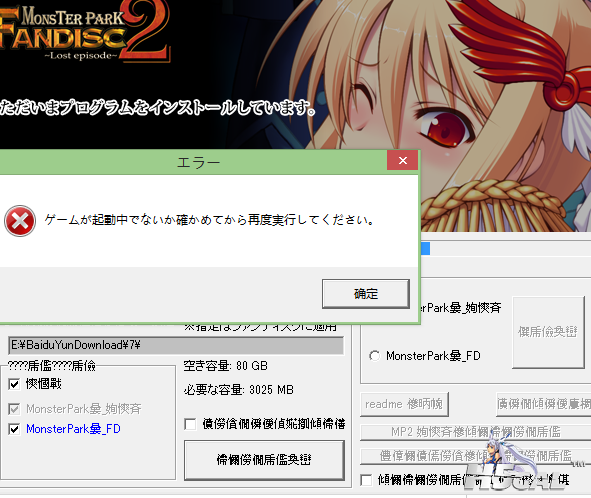Click the disabled button below the MP2 button

476,456
